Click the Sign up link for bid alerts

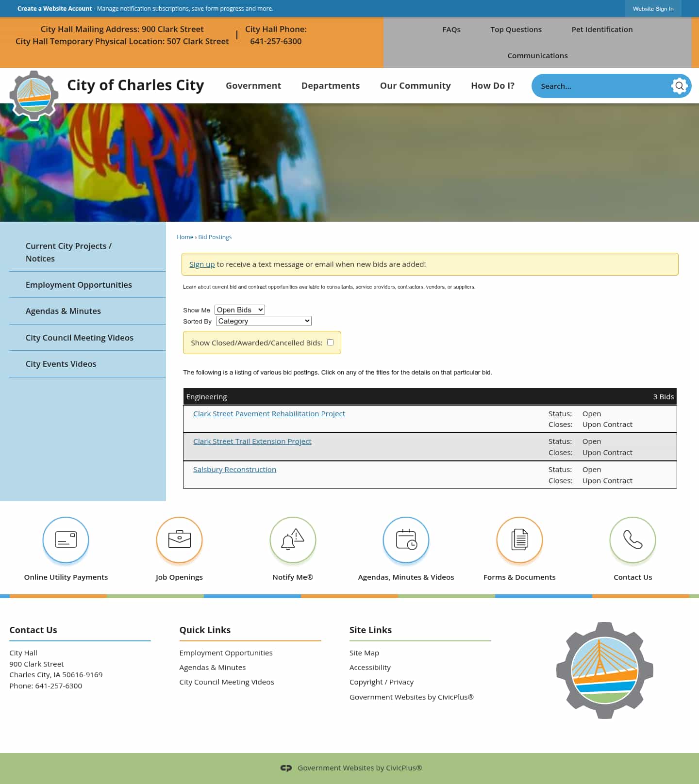(x=202, y=264)
